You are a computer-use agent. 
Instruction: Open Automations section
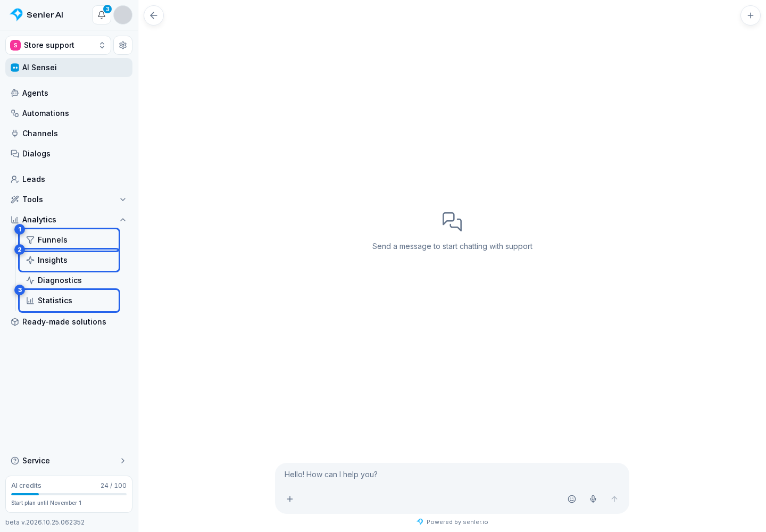tap(69, 113)
